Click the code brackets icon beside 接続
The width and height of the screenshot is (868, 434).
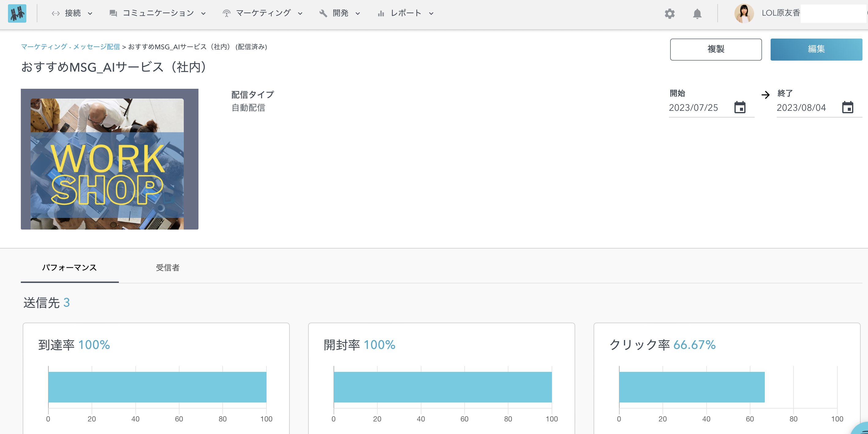click(55, 13)
